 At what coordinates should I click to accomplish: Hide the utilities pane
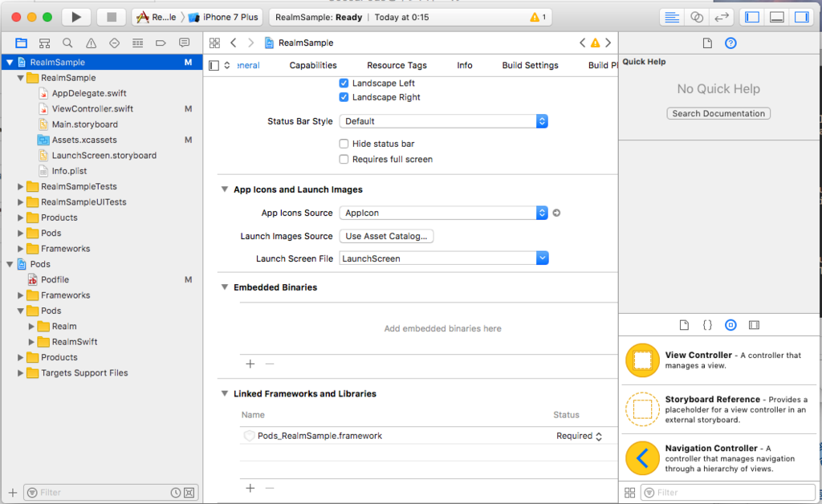click(x=802, y=18)
